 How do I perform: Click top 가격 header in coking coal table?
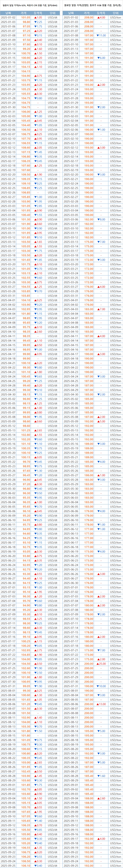click(89, 12)
